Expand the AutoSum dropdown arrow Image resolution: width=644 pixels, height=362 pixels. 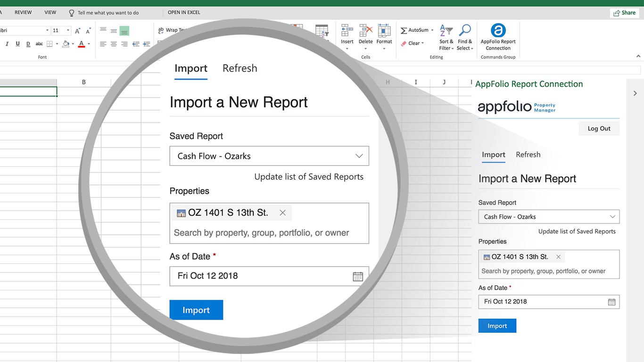click(432, 30)
